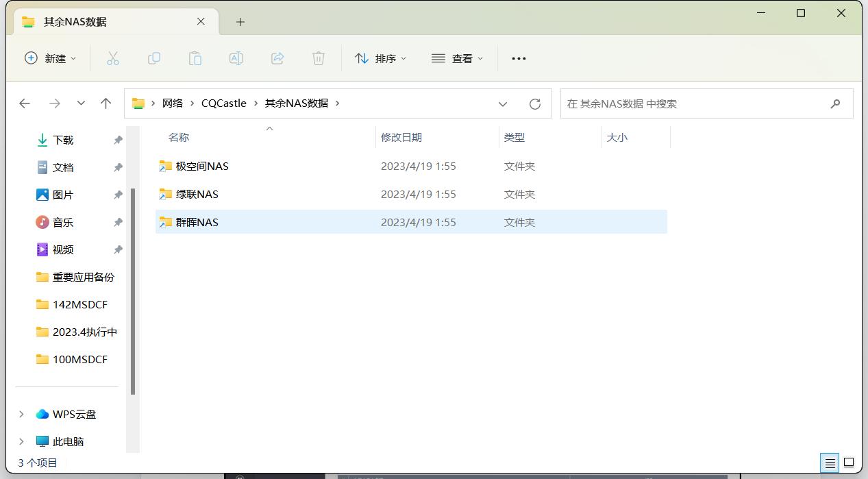
Task: Open the 排序 dropdown
Action: pos(381,58)
